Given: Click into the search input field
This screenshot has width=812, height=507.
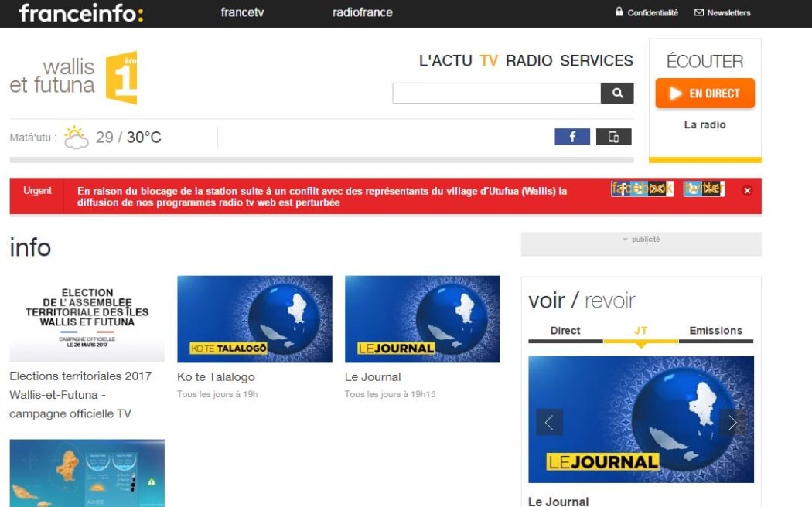Looking at the screenshot, I should [x=496, y=93].
